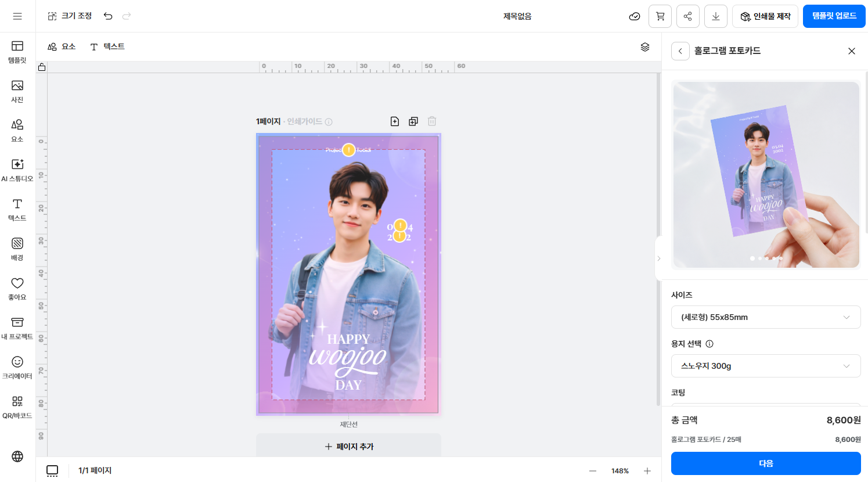
Task: Open the 용지 선택 dropdown 스노우지 300g
Action: (x=766, y=366)
